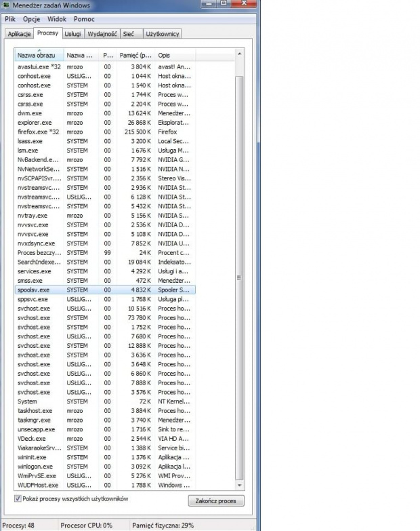Select the unsecapp.exe process
Image resolution: width=420 pixels, height=531 pixels.
(105, 429)
